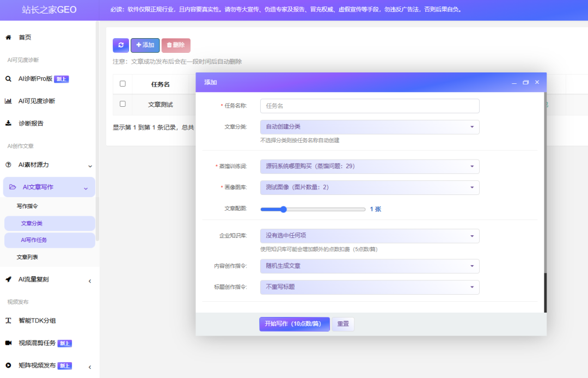Maximize the 添加 dialog window
The width and height of the screenshot is (588, 378).
(x=525, y=82)
